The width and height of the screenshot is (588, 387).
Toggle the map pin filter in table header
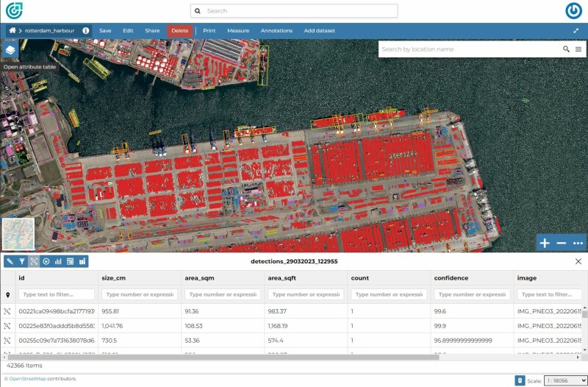(x=7, y=294)
